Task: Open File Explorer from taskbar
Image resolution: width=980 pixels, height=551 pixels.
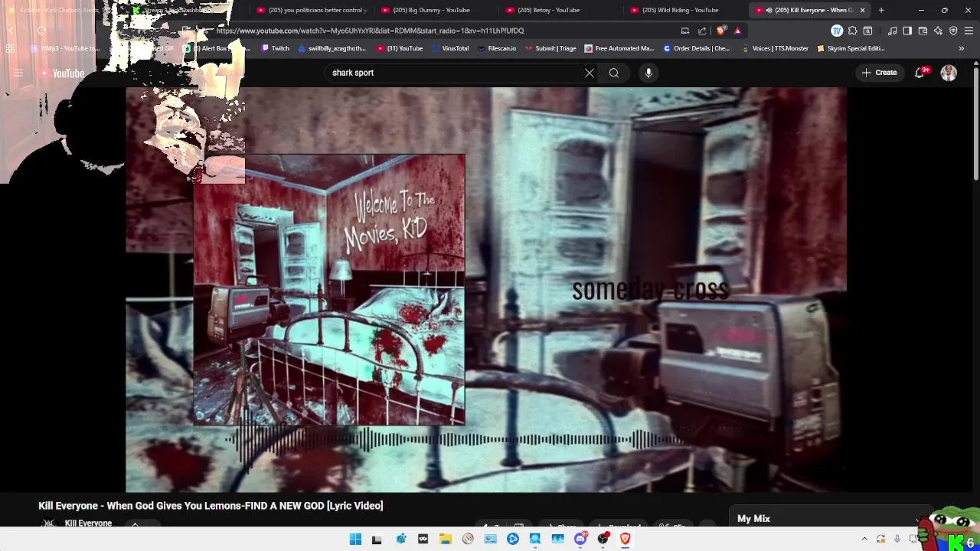Action: point(446,540)
